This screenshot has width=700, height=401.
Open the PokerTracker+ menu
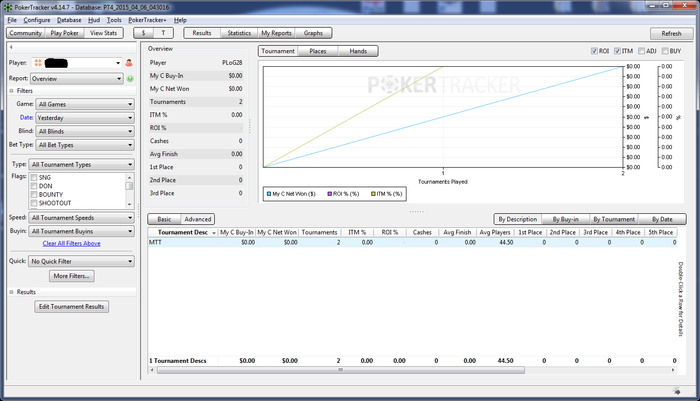click(147, 20)
